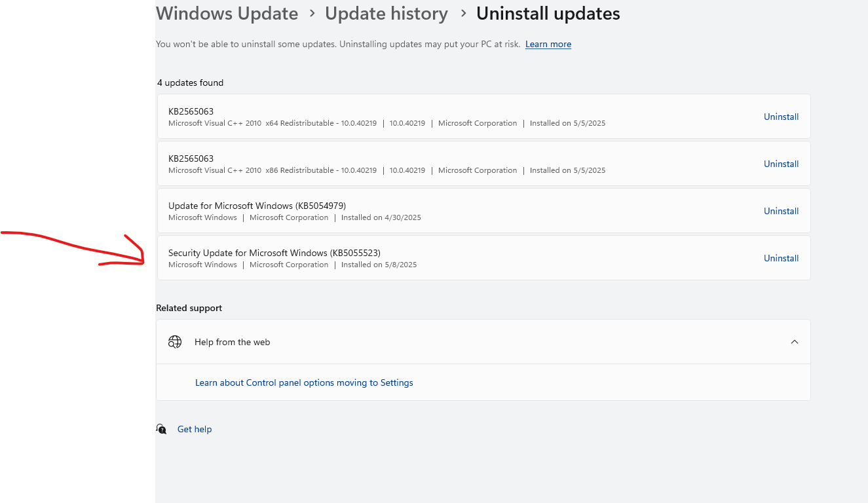The width and height of the screenshot is (868, 503).
Task: Click the Get help link
Action: (x=195, y=429)
